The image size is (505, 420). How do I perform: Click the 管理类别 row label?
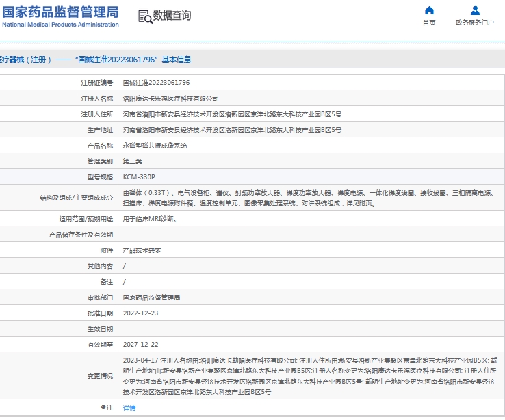tap(100, 161)
